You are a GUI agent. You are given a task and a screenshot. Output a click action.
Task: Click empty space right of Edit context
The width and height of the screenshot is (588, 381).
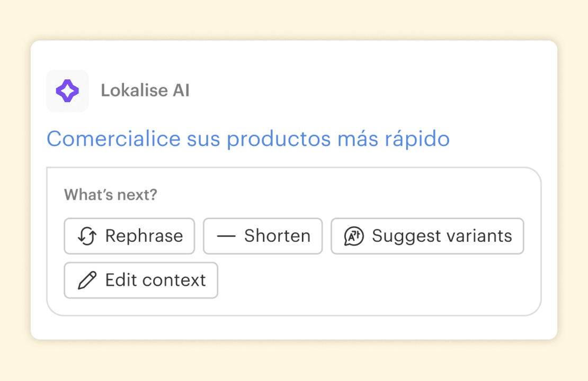coord(371,280)
